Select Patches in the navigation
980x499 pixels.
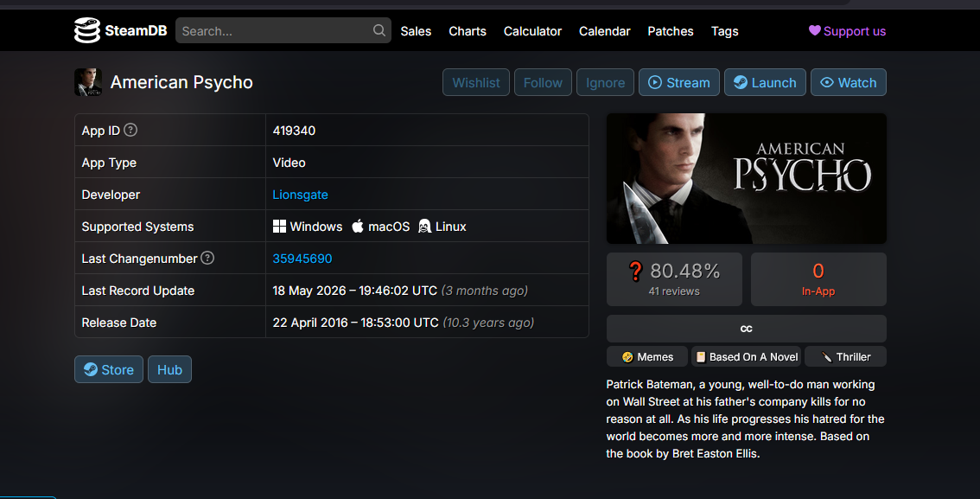[x=671, y=31]
